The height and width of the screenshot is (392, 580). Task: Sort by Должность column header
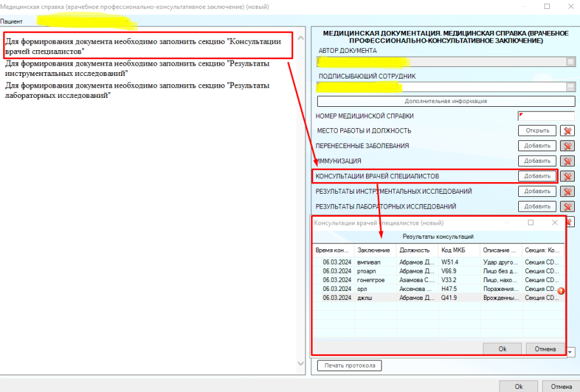pos(417,250)
